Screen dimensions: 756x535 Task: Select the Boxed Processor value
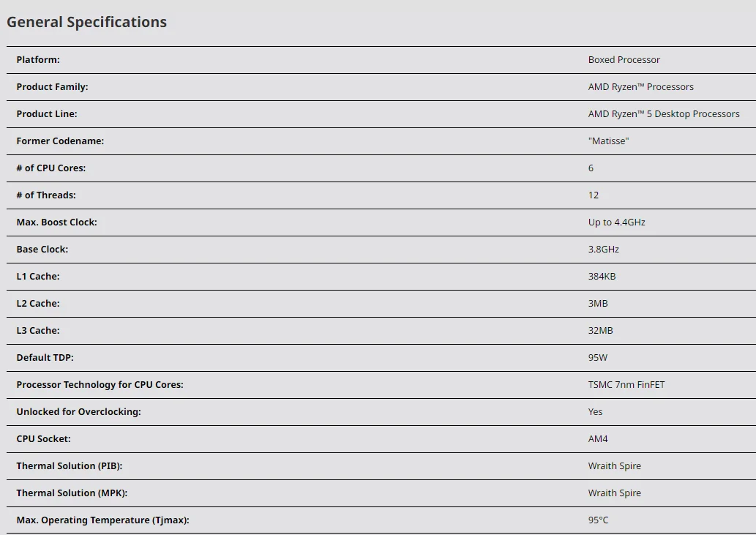click(624, 60)
